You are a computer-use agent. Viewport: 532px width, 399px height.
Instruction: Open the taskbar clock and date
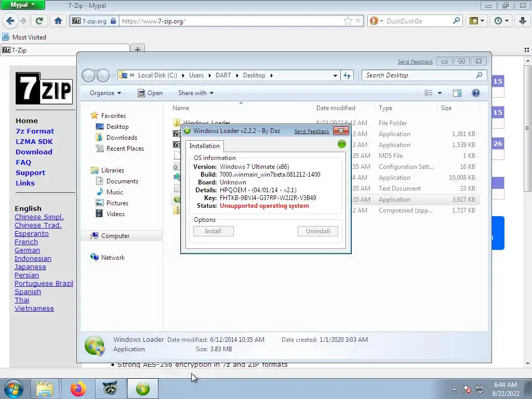506,389
